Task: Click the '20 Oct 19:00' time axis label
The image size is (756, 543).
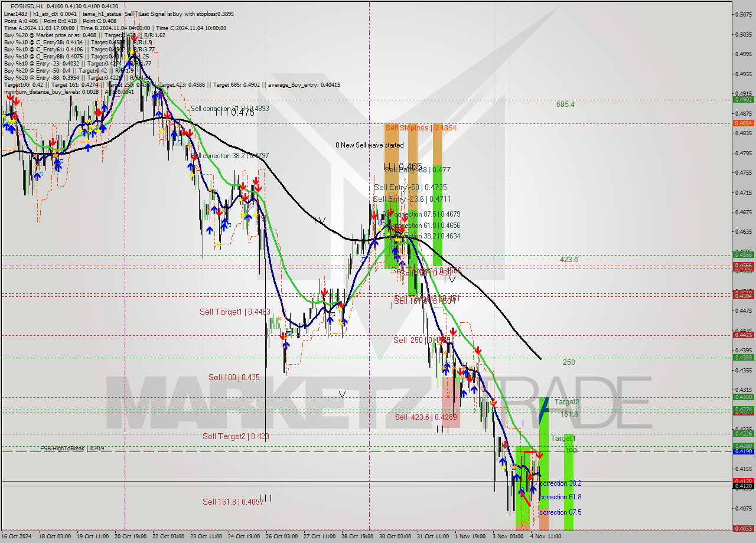Action: [x=129, y=537]
